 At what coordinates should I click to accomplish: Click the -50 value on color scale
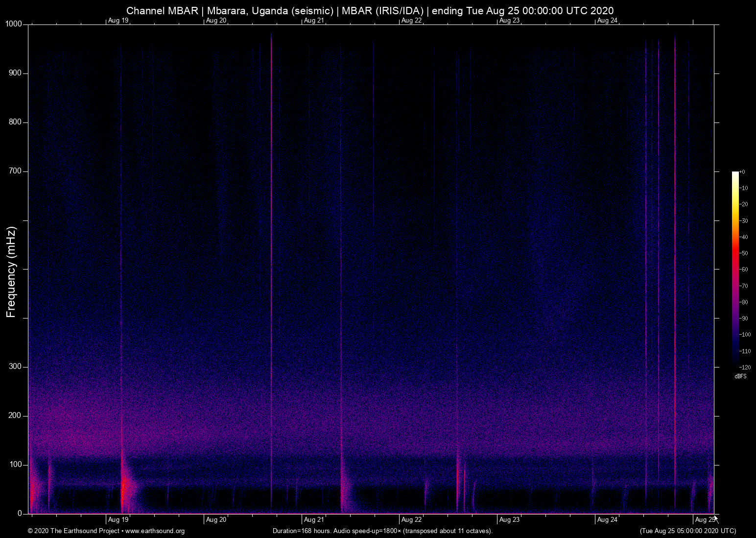(x=744, y=253)
